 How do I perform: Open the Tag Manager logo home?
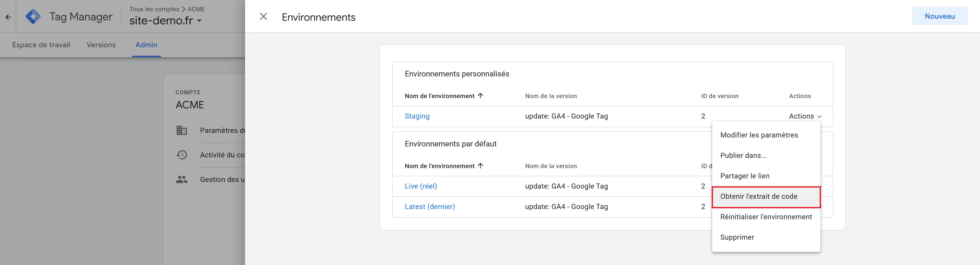click(33, 16)
